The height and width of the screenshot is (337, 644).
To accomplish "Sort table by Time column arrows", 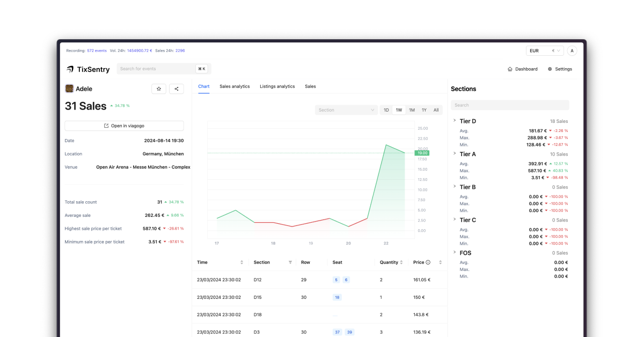I will coord(241,262).
